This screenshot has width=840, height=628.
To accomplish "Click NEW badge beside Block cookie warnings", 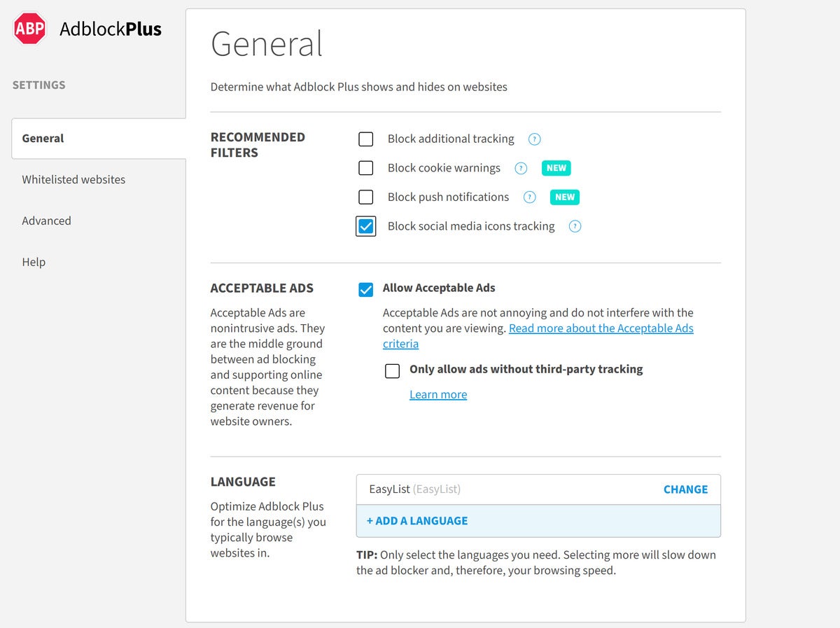I will [x=556, y=168].
